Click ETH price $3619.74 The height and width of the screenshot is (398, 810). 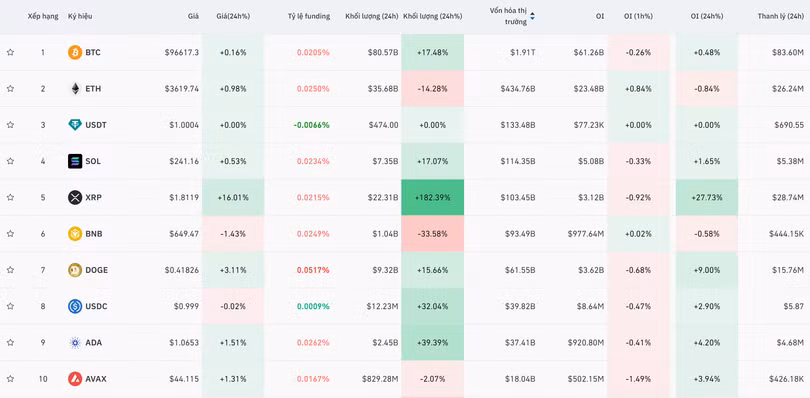pyautogui.click(x=182, y=88)
